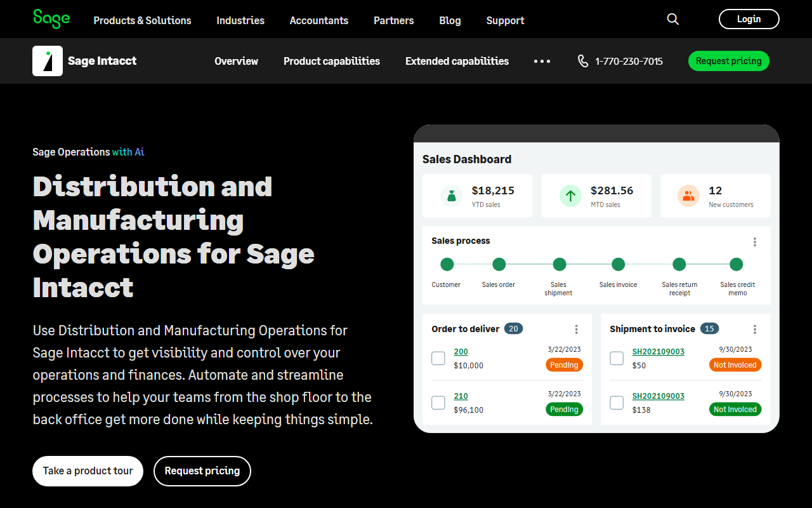Open SH202109003 link for $138 shipment
Image resolution: width=812 pixels, height=508 pixels.
pyautogui.click(x=658, y=396)
